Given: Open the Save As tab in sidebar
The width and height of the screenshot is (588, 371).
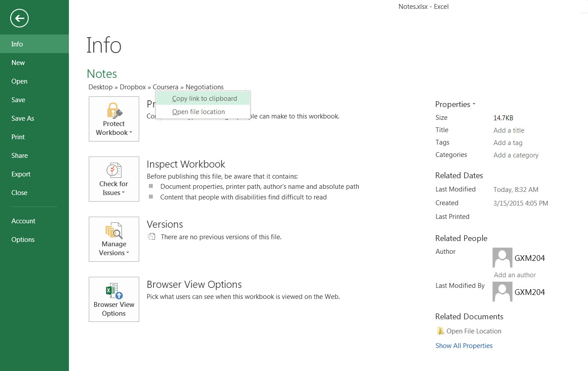Looking at the screenshot, I should click(23, 119).
